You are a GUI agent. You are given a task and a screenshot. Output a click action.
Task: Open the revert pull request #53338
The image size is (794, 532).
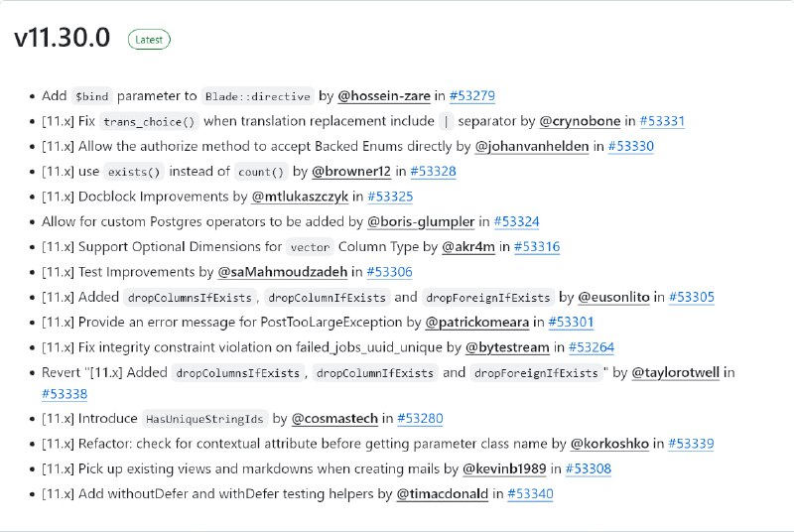coord(65,394)
